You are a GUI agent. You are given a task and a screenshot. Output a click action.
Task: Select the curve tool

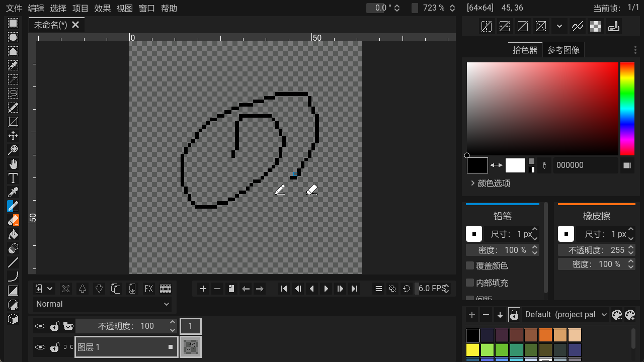click(x=13, y=277)
